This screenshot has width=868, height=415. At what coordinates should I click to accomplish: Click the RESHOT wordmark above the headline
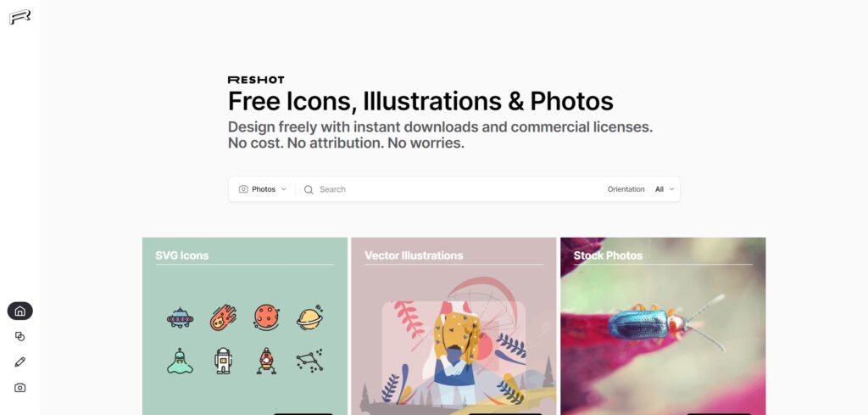256,80
